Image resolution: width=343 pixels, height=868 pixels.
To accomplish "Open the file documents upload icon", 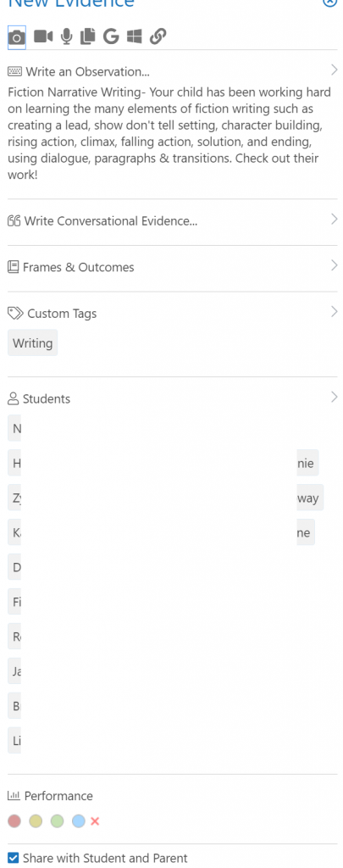I will click(x=87, y=36).
